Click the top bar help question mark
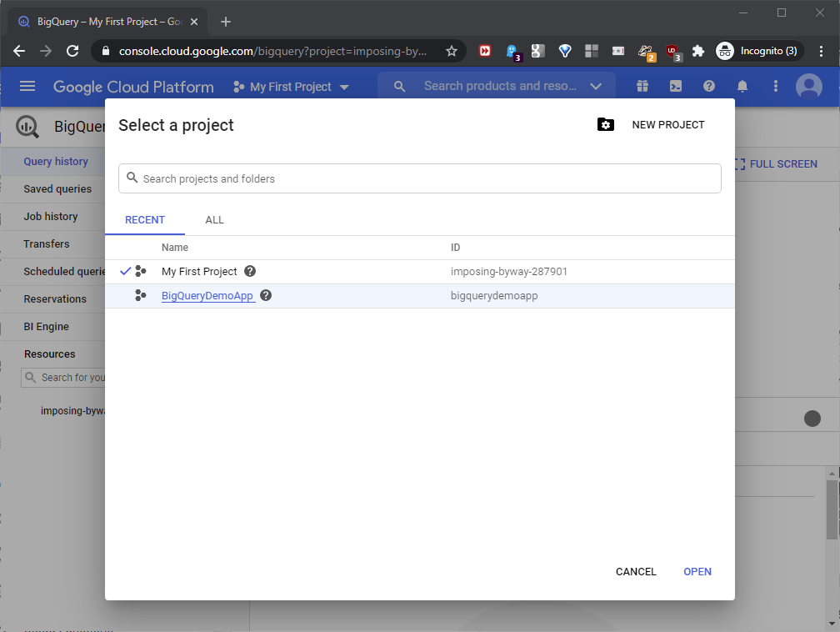Image resolution: width=840 pixels, height=632 pixels. click(x=709, y=86)
